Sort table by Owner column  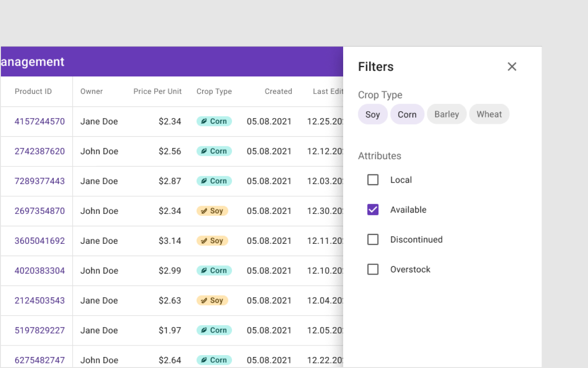pyautogui.click(x=91, y=92)
